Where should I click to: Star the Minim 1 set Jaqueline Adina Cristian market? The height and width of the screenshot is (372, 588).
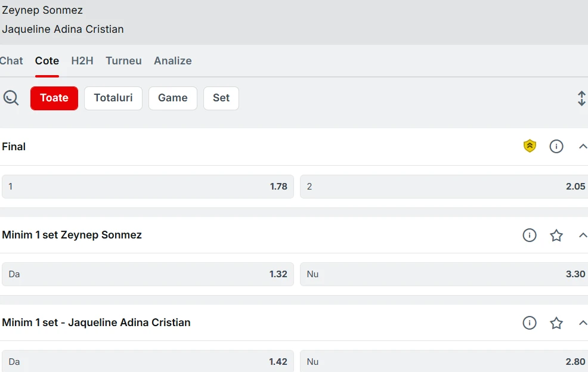point(556,323)
